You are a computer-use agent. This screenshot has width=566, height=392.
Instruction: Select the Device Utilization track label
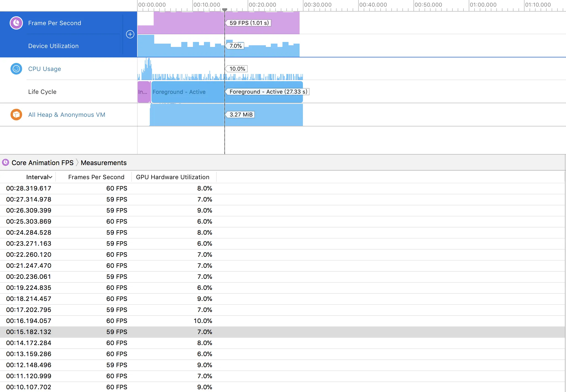pyautogui.click(x=53, y=46)
